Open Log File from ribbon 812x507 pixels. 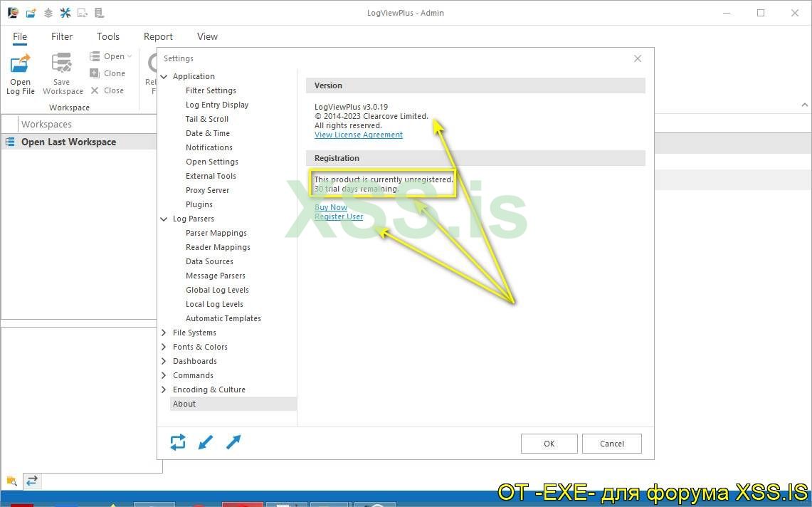coord(20,75)
